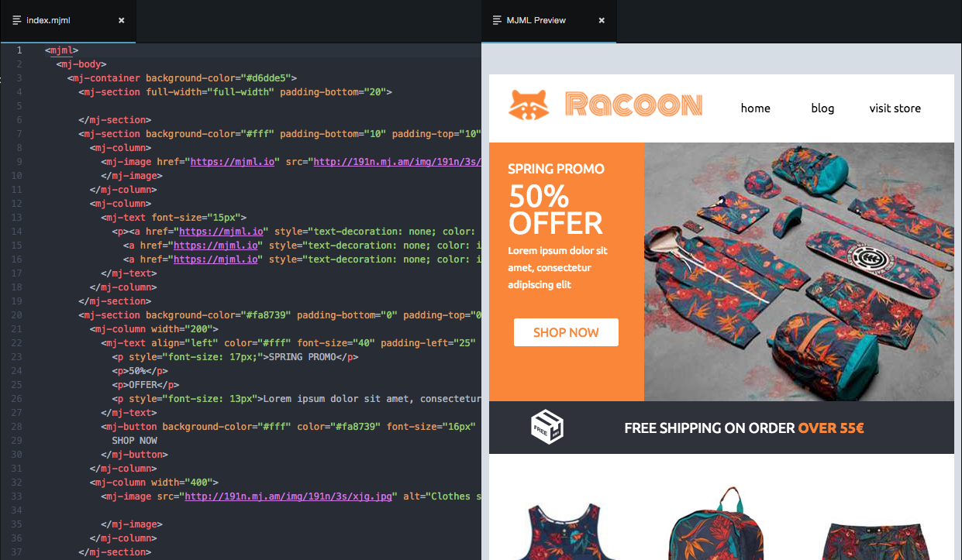Click the SPRING PROMO heading
Screen dimensions: 962x560
(556, 169)
